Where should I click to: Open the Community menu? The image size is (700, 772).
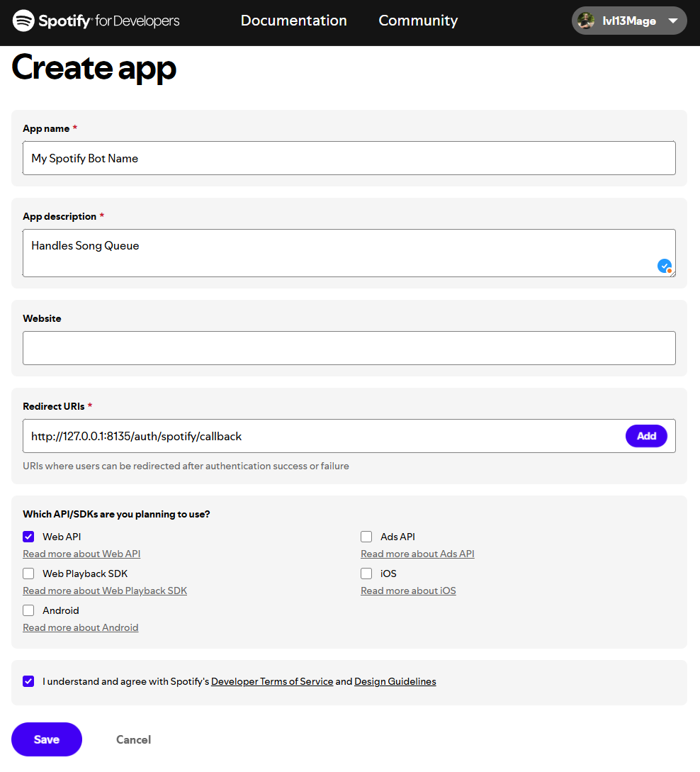point(418,21)
